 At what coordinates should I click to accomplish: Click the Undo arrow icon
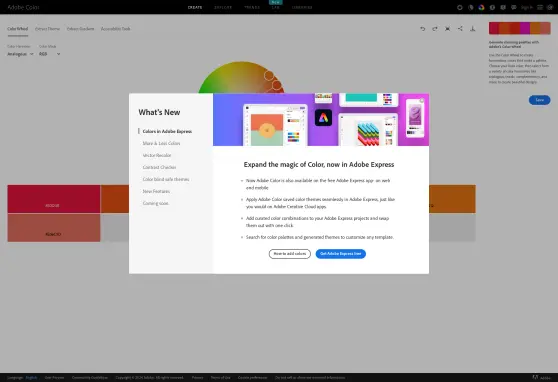(x=422, y=29)
